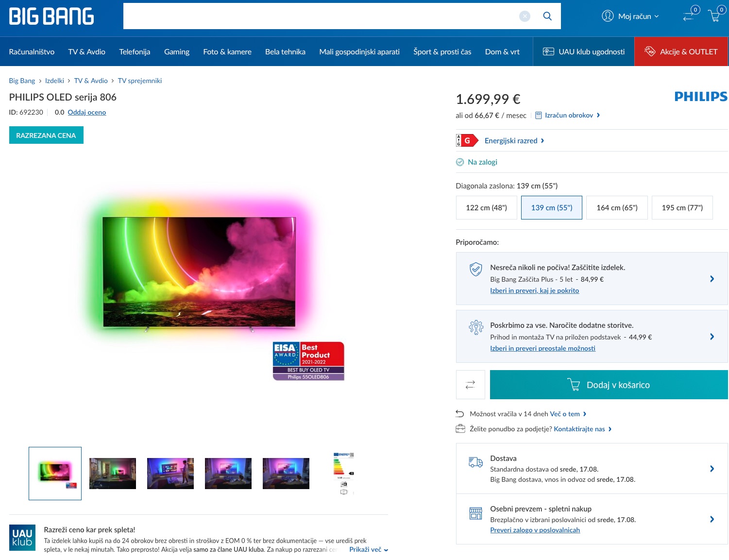
Task: Open Izračun obrokov calculator
Action: [x=568, y=115]
